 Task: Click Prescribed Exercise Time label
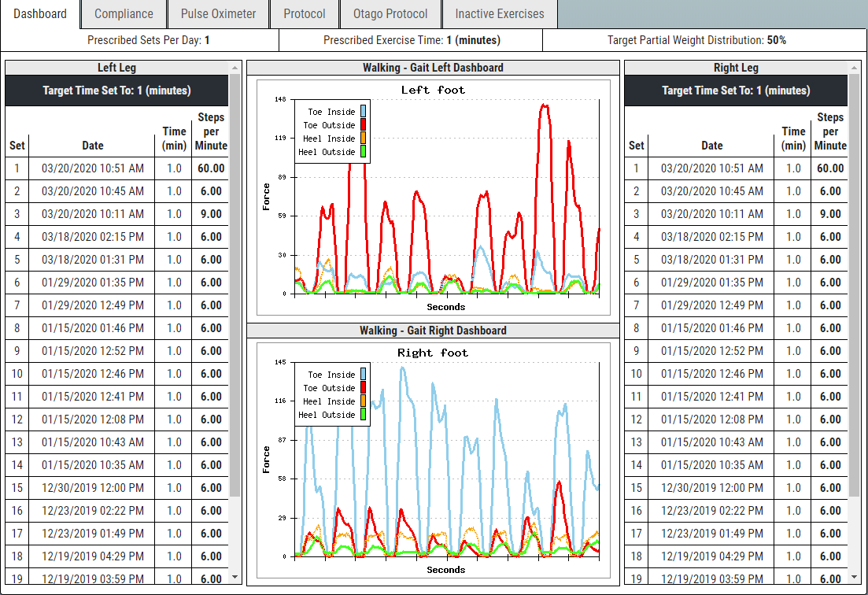pos(412,40)
